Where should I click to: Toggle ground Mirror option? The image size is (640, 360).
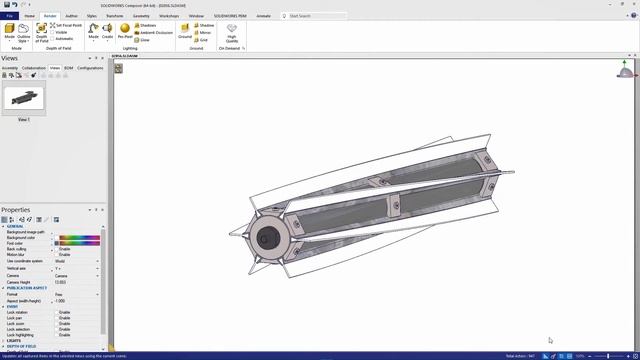tap(203, 33)
